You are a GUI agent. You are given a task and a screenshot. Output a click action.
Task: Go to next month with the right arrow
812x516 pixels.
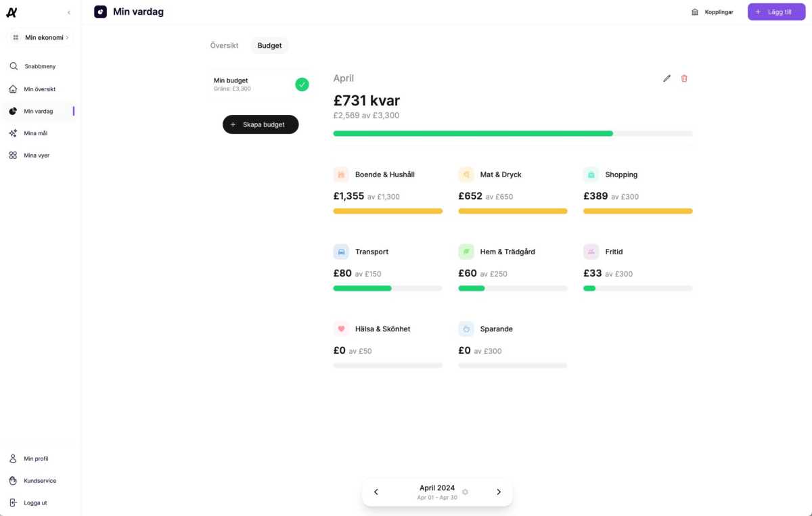499,492
